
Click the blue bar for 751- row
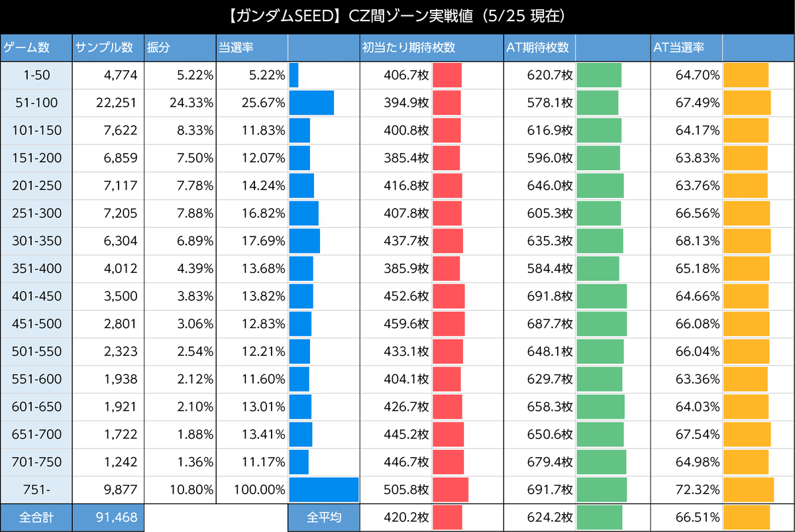pos(324,490)
